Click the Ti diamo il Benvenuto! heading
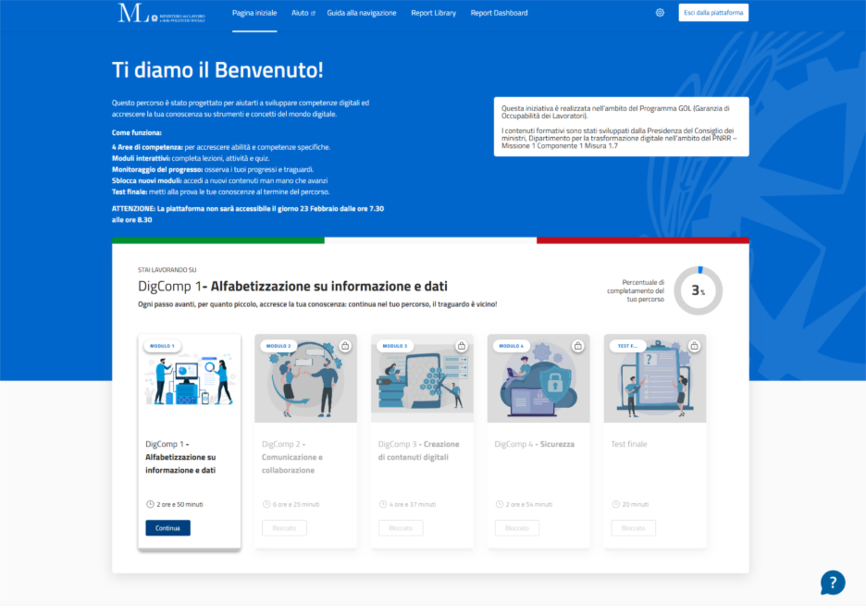The width and height of the screenshot is (866, 616). 217,70
